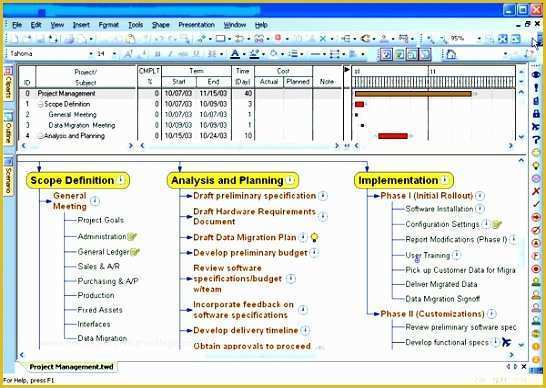The height and width of the screenshot is (388, 546).
Task: Select the red X icon in right sidebar
Action: (x=536, y=191)
